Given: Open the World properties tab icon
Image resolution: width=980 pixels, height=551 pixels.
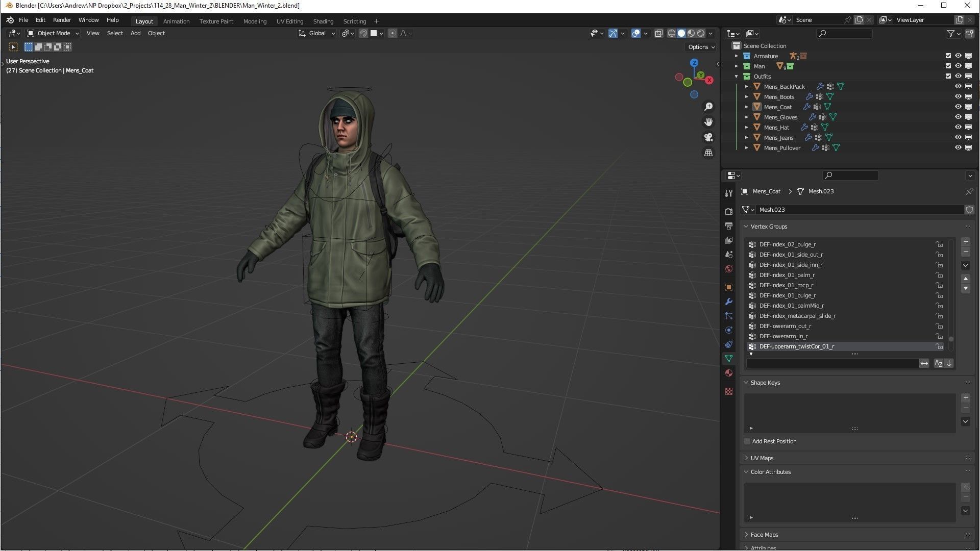Looking at the screenshot, I should point(729,269).
